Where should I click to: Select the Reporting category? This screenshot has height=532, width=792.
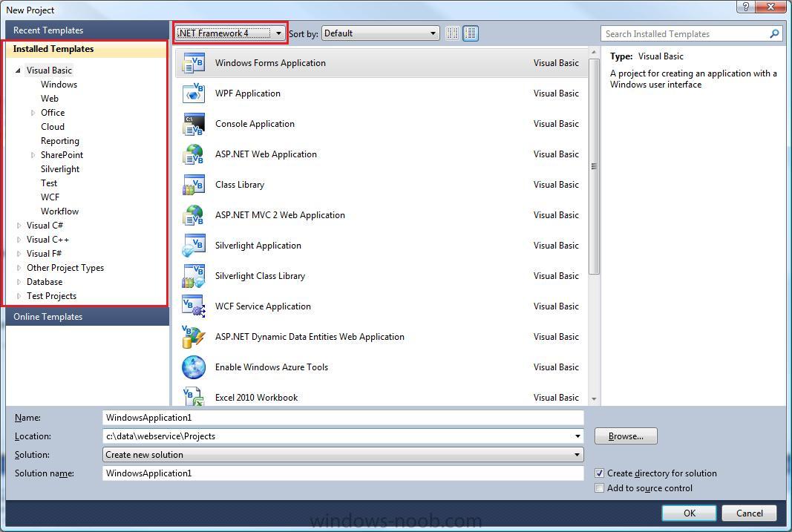[x=60, y=141]
